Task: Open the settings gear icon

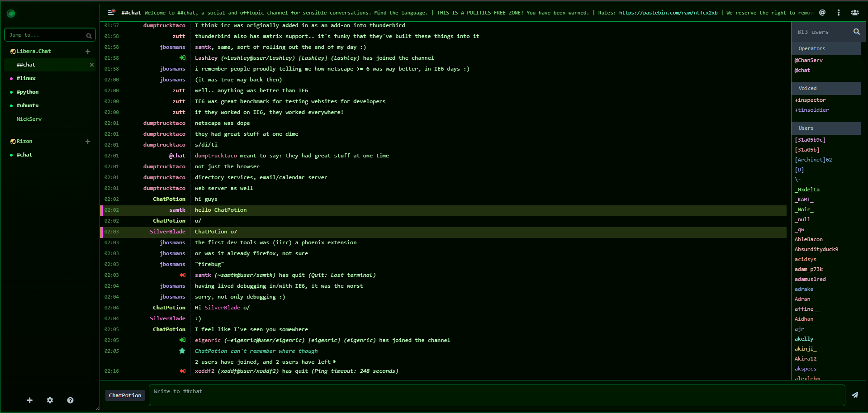Action: click(x=50, y=400)
